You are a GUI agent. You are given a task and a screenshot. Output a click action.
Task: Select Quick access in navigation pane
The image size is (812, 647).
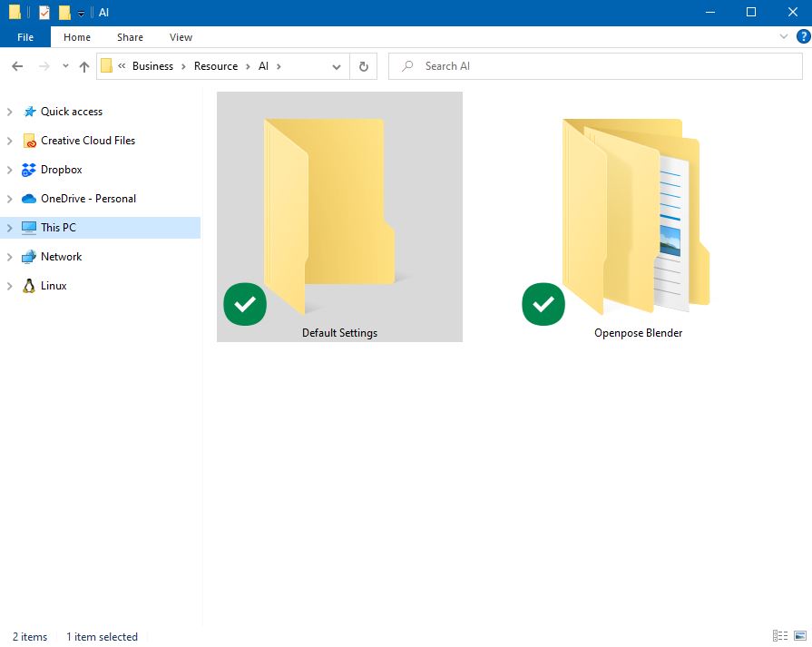(x=72, y=112)
